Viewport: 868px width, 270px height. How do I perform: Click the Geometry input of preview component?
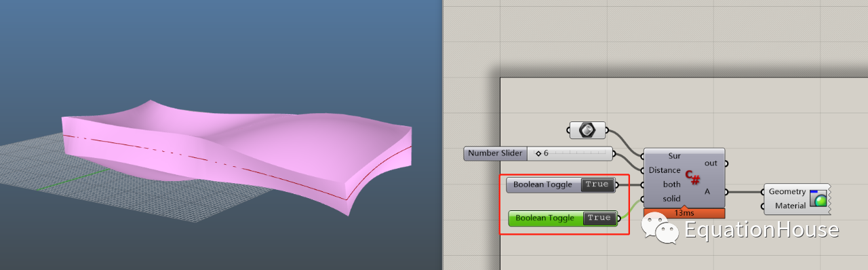pyautogui.click(x=787, y=192)
